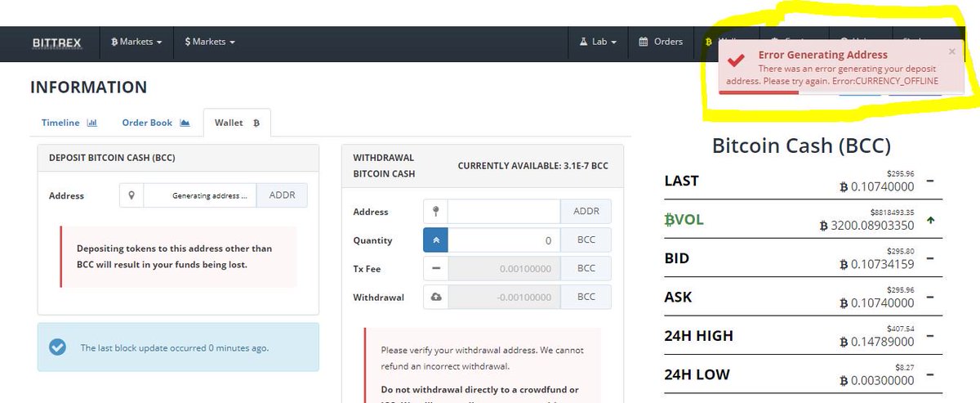
Task: Click the LAST price 0.10740000
Action: (877, 186)
